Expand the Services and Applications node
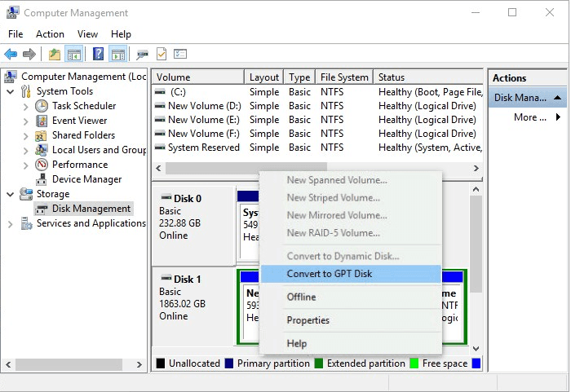The height and width of the screenshot is (392, 571). point(11,223)
